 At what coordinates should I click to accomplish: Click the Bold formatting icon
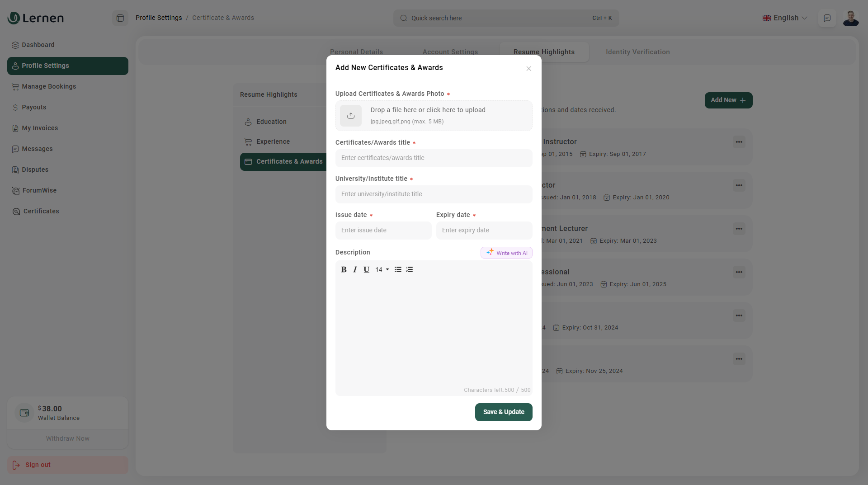click(x=344, y=269)
